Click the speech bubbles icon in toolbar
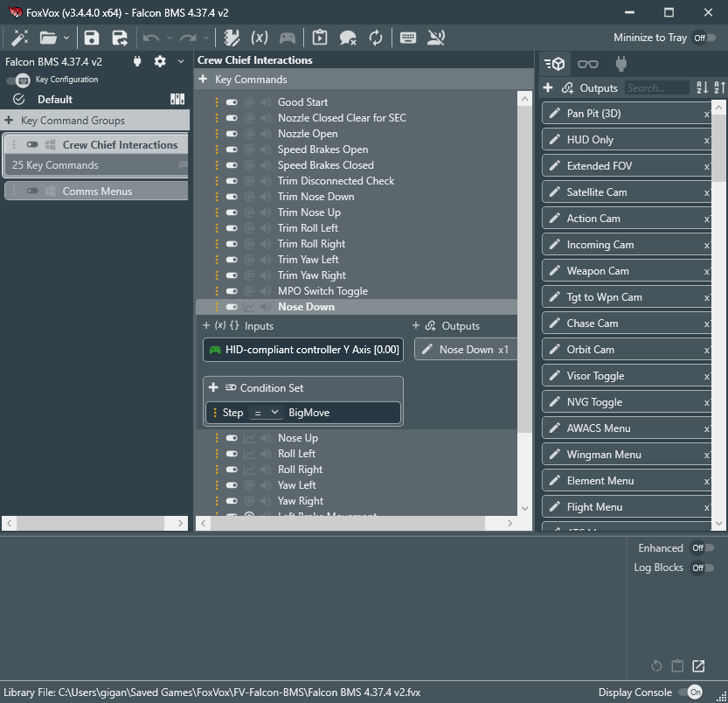The image size is (728, 703). 348,38
